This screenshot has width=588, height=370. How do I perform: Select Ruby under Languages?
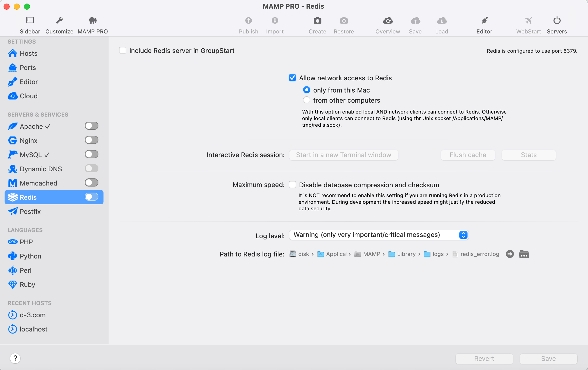coord(54,285)
